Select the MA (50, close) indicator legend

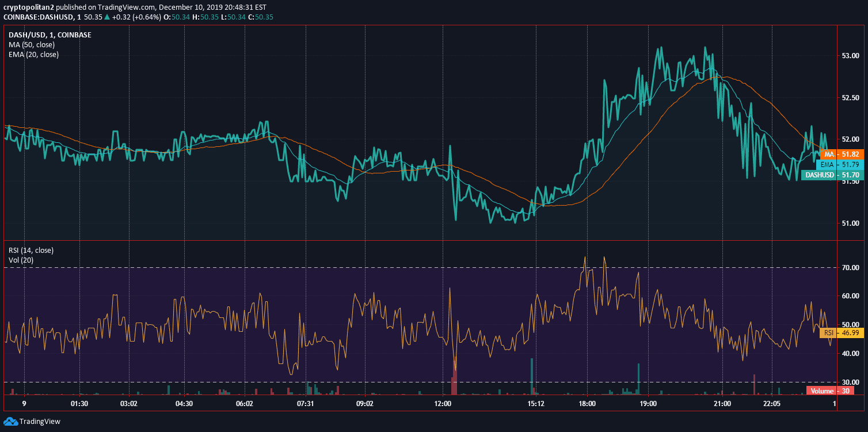click(33, 45)
